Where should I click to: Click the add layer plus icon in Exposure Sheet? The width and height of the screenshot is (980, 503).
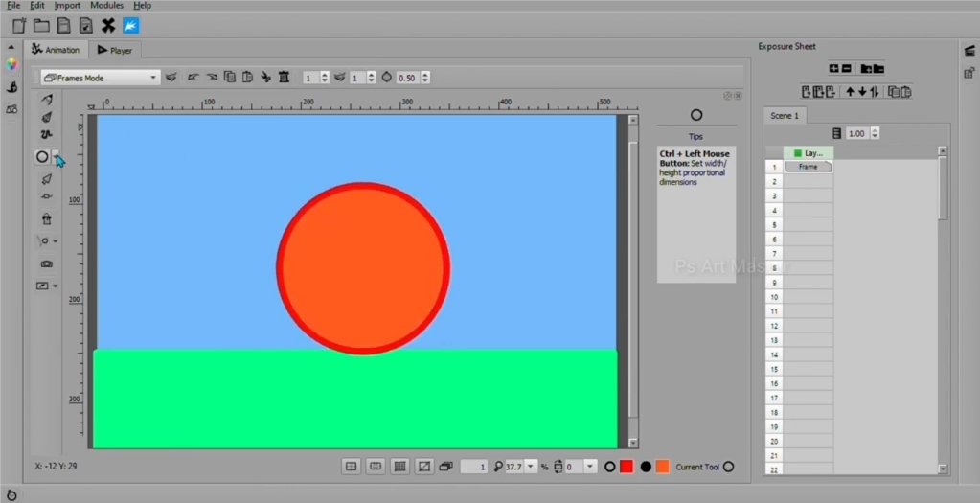pyautogui.click(x=833, y=68)
